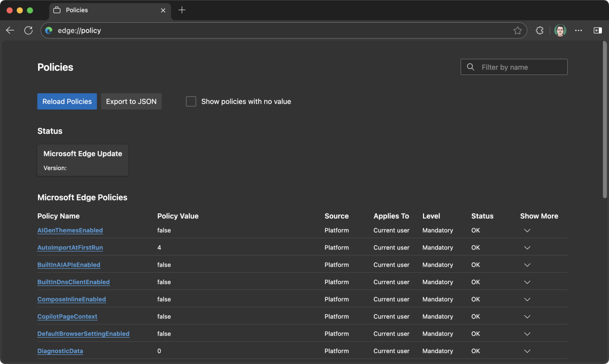
Task: Expand AutoImportAtFirstRun row details
Action: (527, 248)
